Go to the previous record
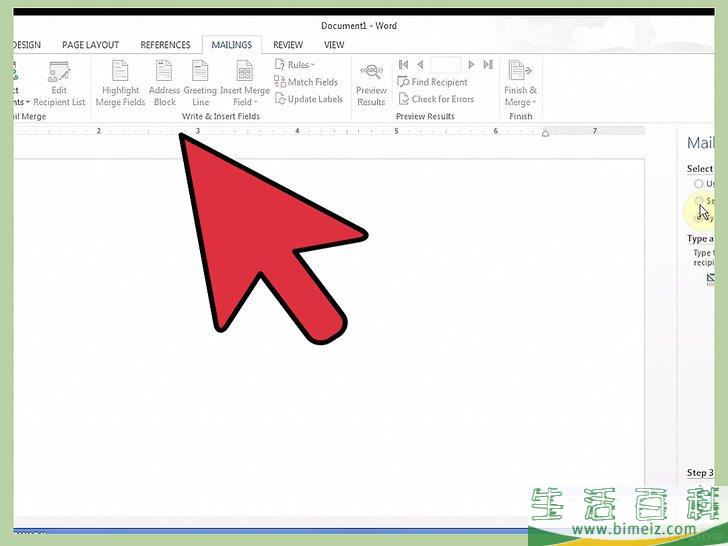The height and width of the screenshot is (546, 728). pos(420,65)
